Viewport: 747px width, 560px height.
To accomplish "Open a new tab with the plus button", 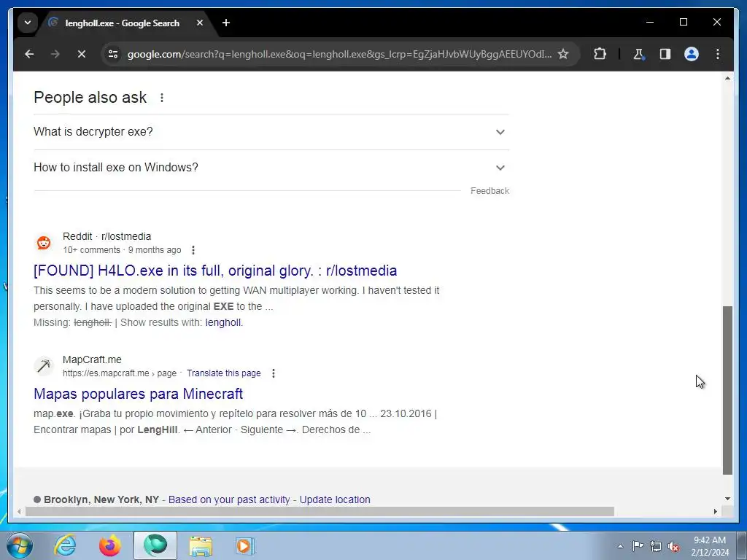I will (x=226, y=23).
